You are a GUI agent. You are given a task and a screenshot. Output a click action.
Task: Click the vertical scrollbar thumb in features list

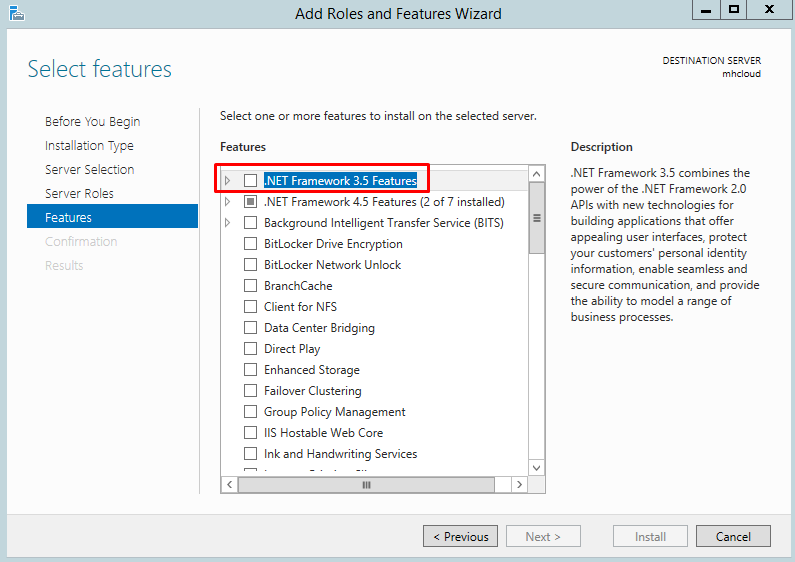[x=536, y=218]
